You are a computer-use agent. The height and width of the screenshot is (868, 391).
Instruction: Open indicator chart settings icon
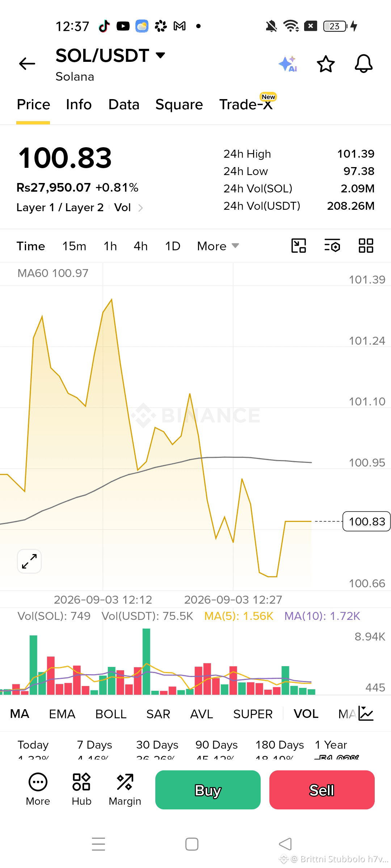tap(366, 714)
